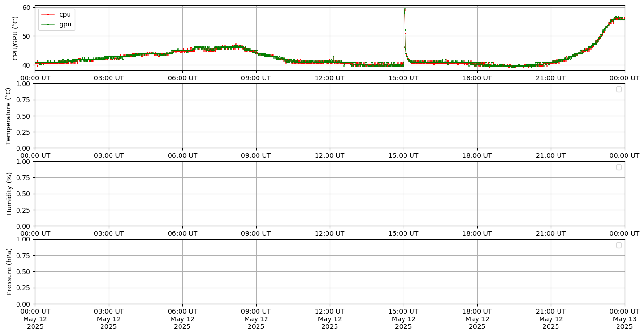Click the y-axis tick 40 on CPU/GPU plot
This screenshot has width=644, height=335.
click(26, 65)
